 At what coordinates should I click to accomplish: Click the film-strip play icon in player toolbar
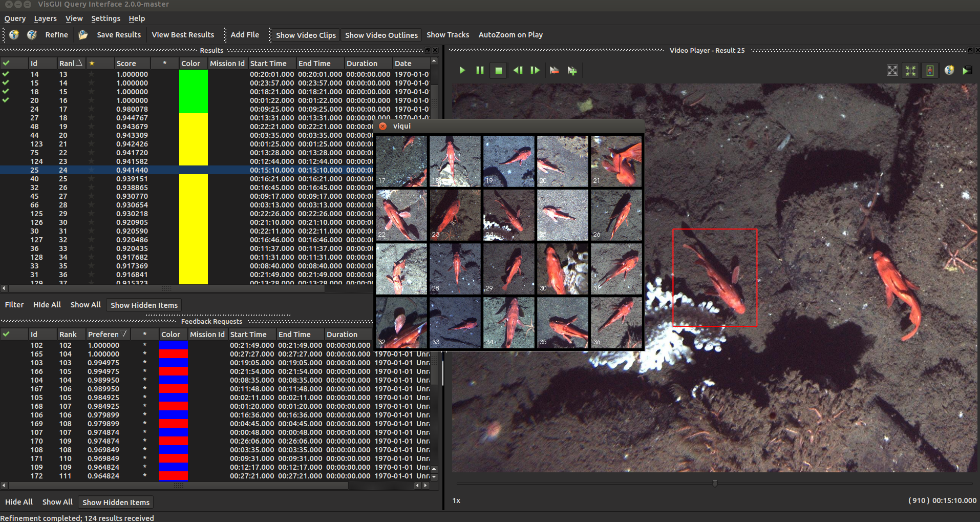(x=967, y=70)
